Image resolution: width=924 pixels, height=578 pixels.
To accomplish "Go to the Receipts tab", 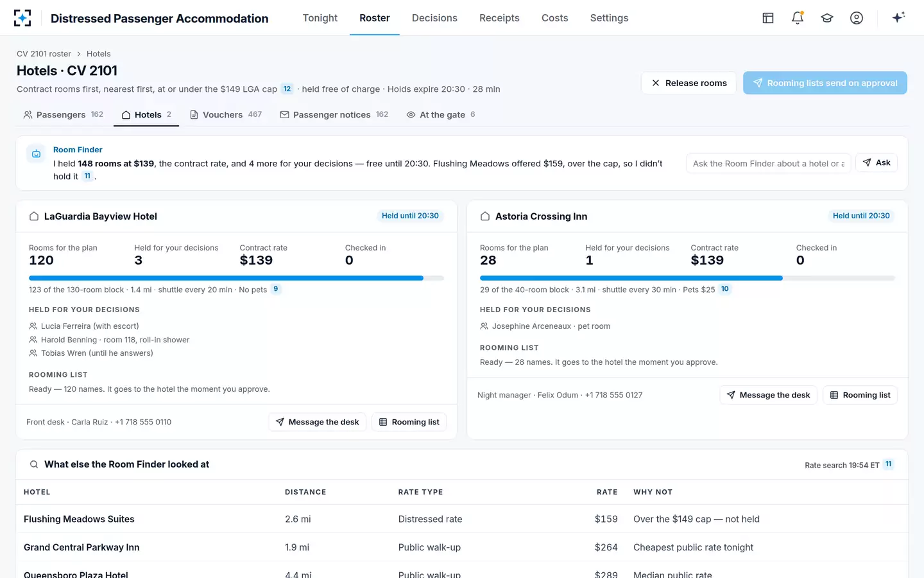I will point(499,18).
